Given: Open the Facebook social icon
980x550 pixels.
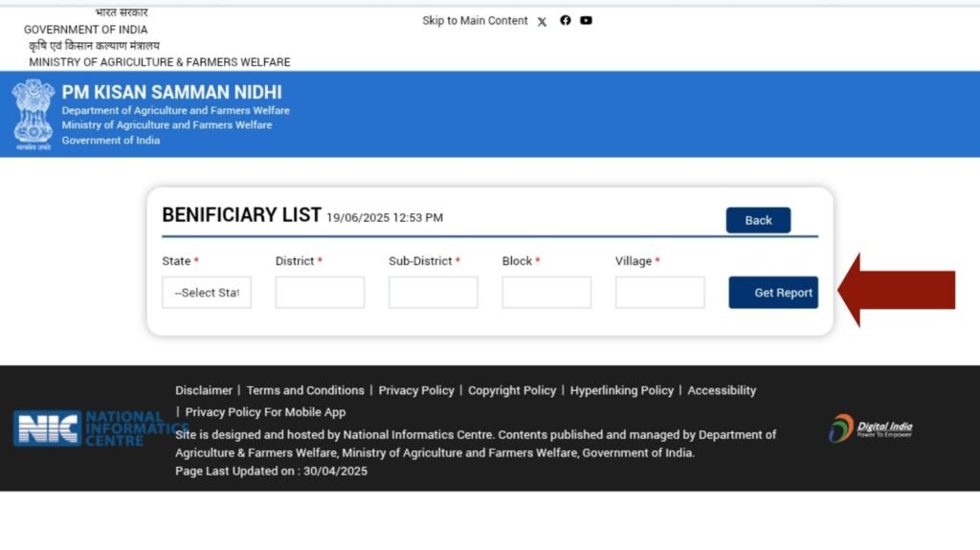Looking at the screenshot, I should coord(565,20).
